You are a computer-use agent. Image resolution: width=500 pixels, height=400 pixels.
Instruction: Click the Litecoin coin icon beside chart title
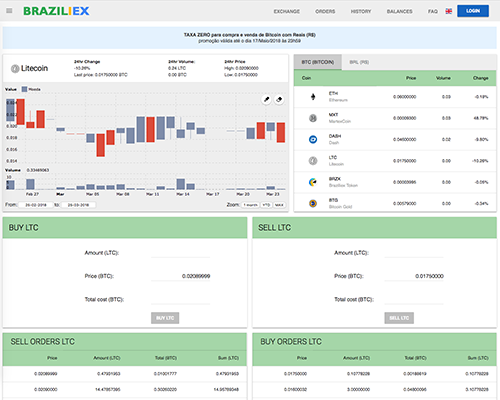pos(15,69)
